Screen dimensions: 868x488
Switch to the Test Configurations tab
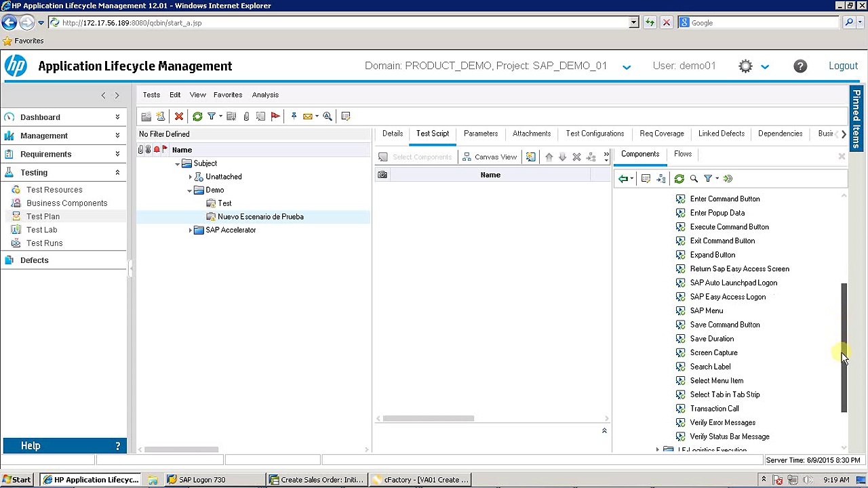[595, 134]
